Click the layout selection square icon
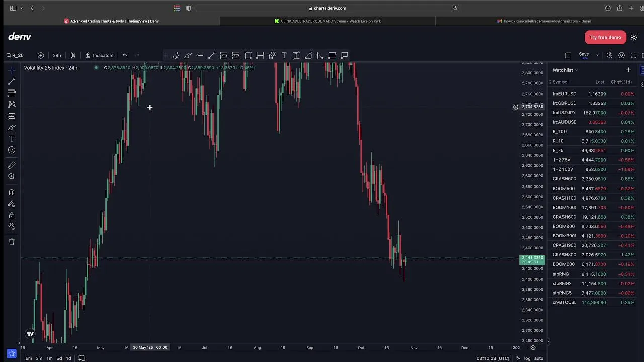The width and height of the screenshot is (644, 362). click(x=568, y=55)
